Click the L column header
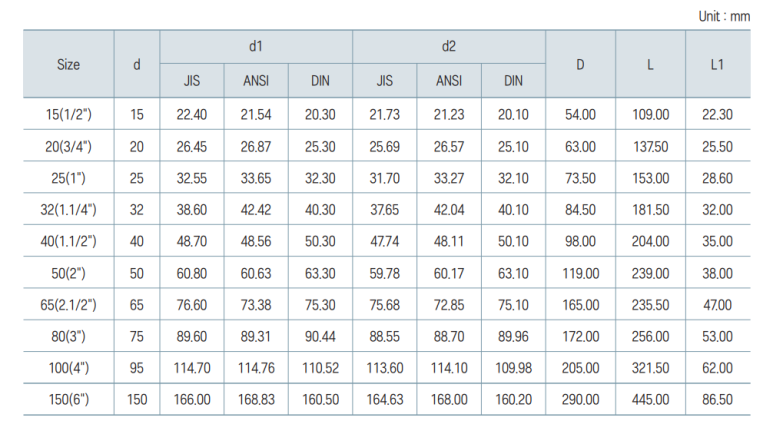 pyautogui.click(x=650, y=64)
